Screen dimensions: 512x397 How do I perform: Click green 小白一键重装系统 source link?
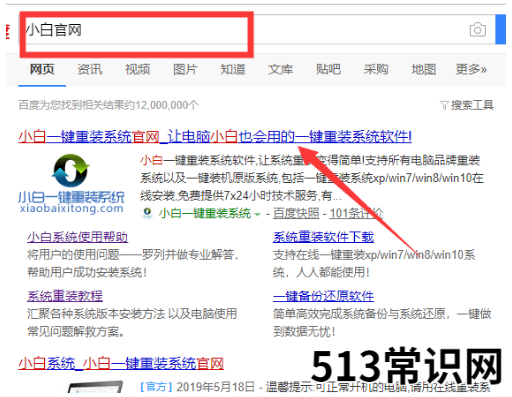pyautogui.click(x=205, y=213)
